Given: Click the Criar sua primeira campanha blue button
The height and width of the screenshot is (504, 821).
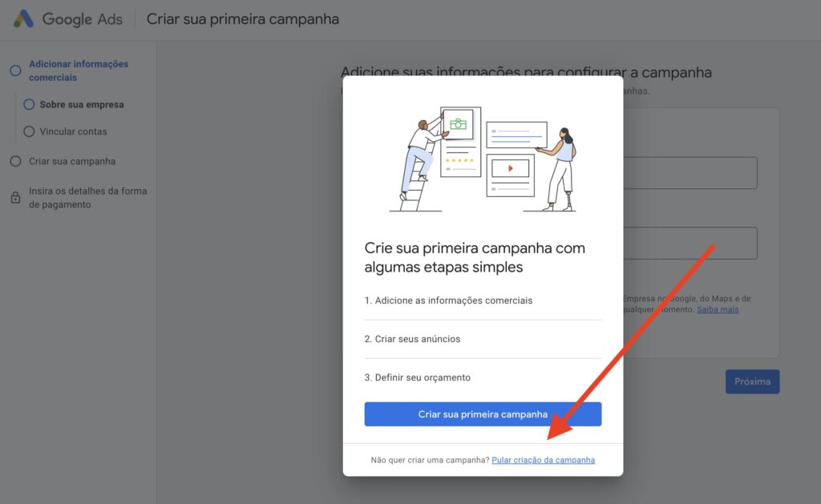Looking at the screenshot, I should point(483,414).
